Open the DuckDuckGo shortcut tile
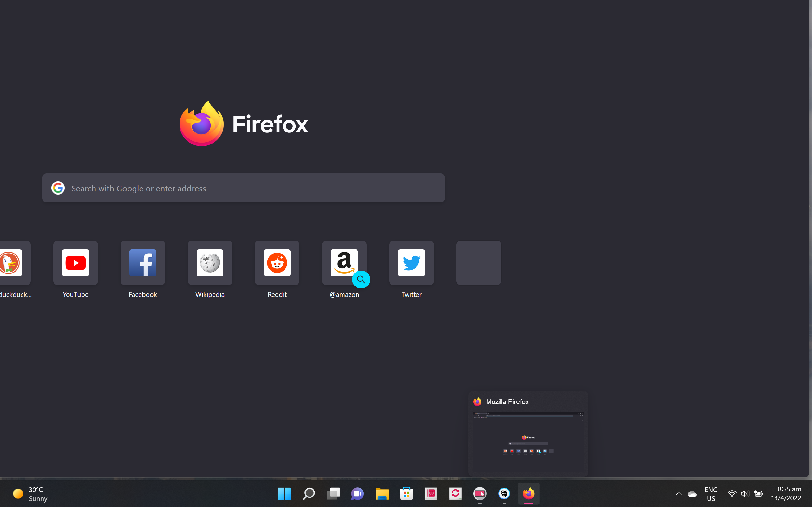This screenshot has height=507, width=812. coord(12,263)
